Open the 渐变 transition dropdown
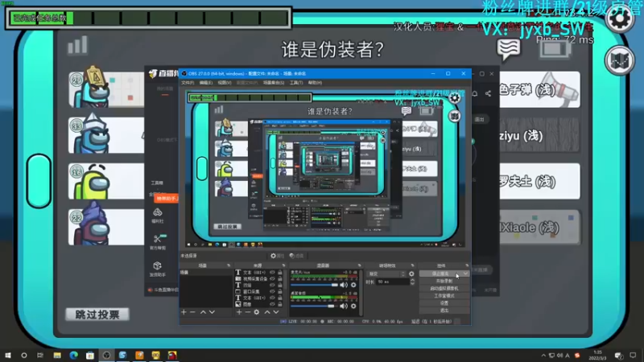Image resolution: width=644 pixels, height=362 pixels. [x=386, y=274]
